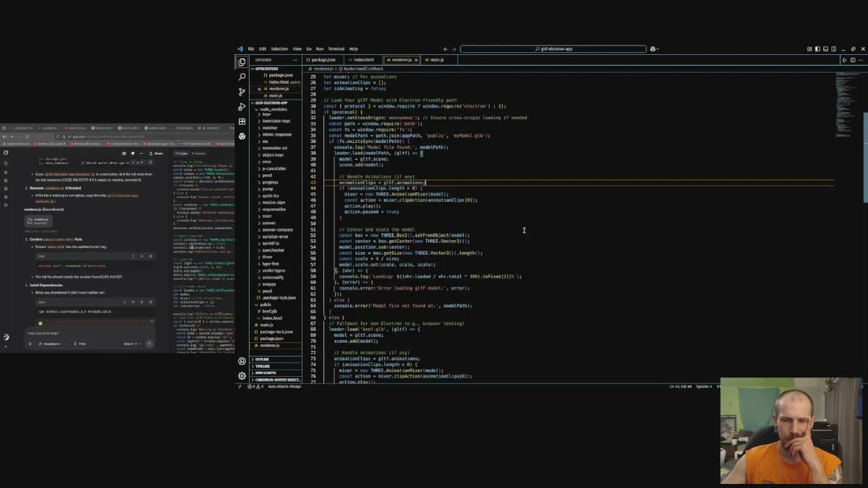
Task: Open the Go menu
Action: 309,49
